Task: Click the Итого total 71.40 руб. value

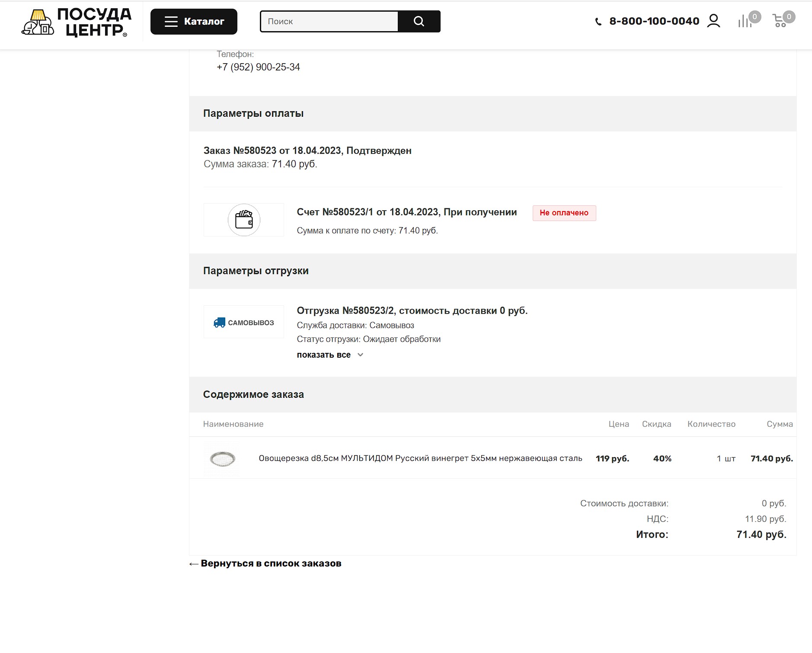Action: coord(761,535)
